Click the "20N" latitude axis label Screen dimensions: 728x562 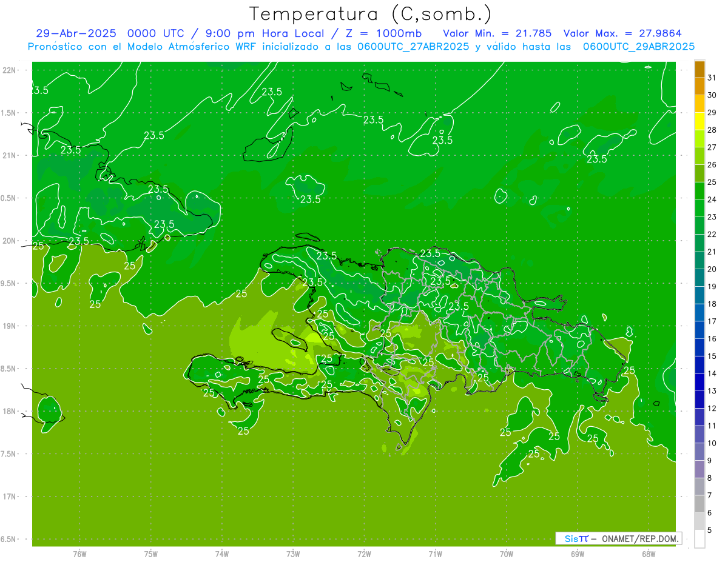[10, 241]
